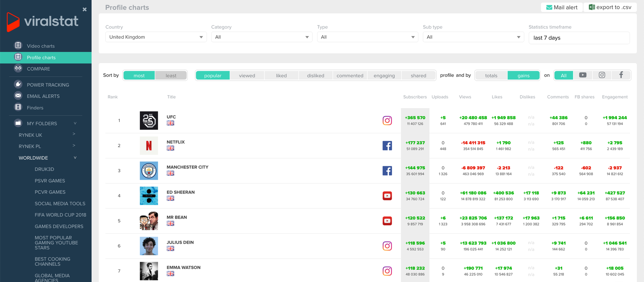Sort by 'shared' metric

click(419, 76)
